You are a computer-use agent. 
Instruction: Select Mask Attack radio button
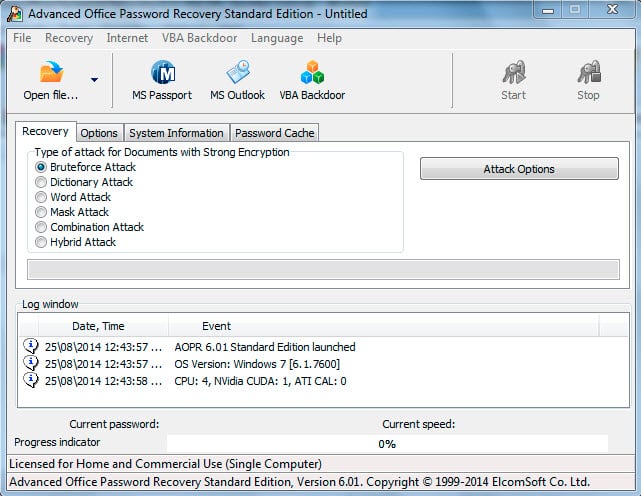point(41,212)
